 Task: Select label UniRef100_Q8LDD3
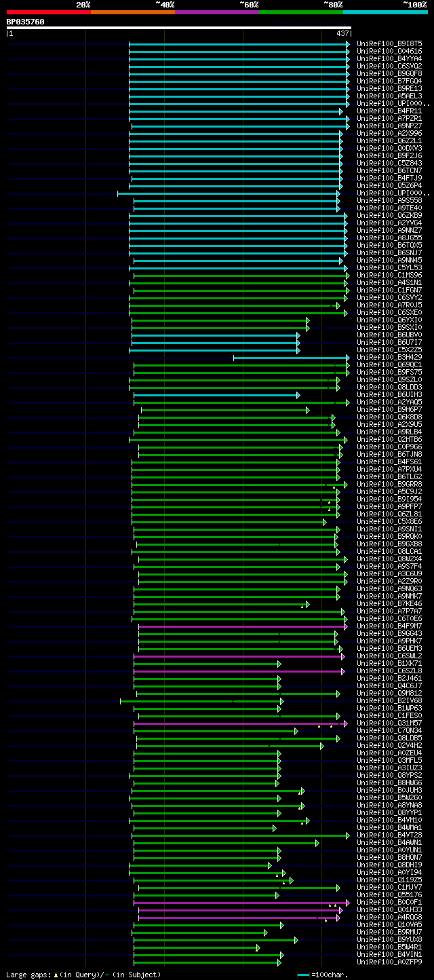(x=389, y=387)
